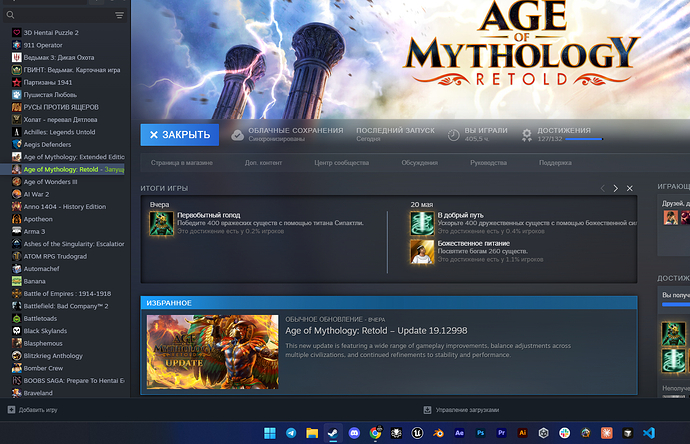Dismiss the Итоги игры section
The image size is (690, 444).
point(630,188)
